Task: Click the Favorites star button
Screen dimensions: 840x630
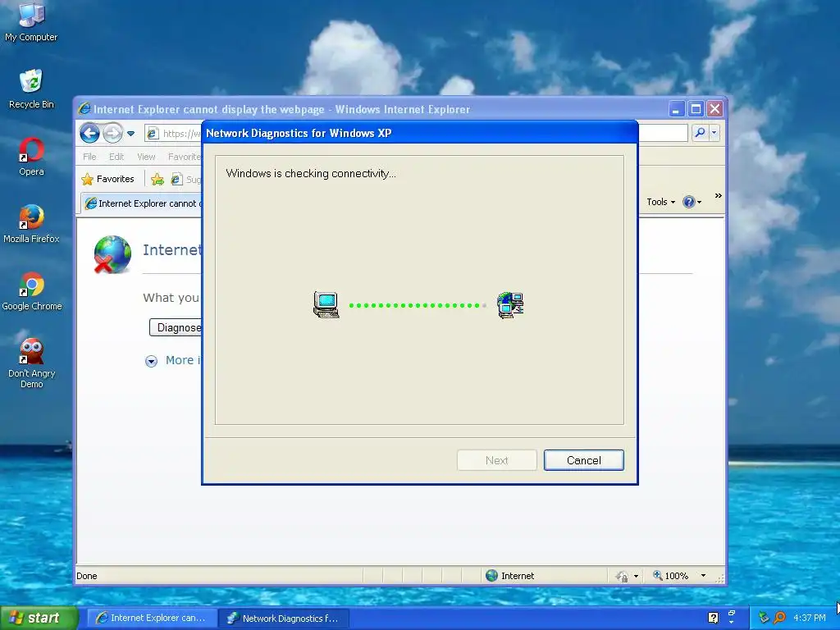Action: pos(108,179)
